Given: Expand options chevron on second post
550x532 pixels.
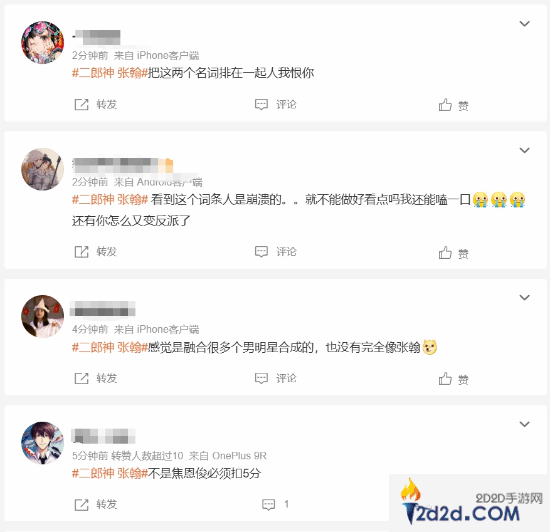Looking at the screenshot, I should click(x=524, y=150).
